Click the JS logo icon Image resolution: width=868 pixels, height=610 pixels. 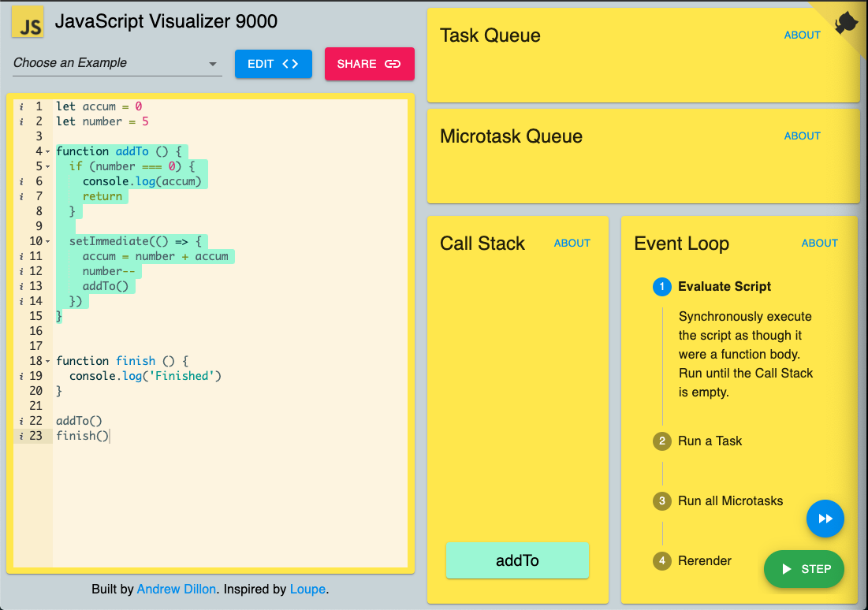pos(28,21)
